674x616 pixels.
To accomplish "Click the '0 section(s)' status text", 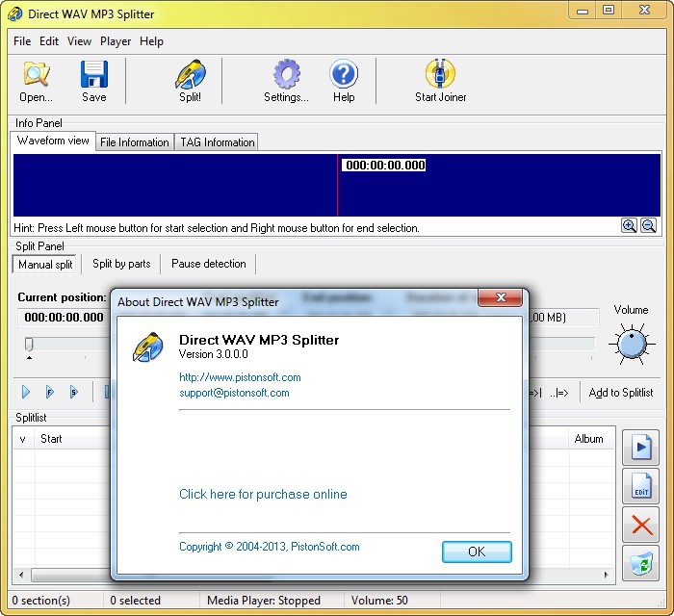I will (x=41, y=601).
